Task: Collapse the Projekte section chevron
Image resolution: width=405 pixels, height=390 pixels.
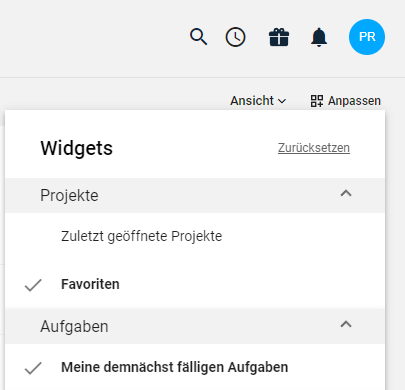Action: 346,193
